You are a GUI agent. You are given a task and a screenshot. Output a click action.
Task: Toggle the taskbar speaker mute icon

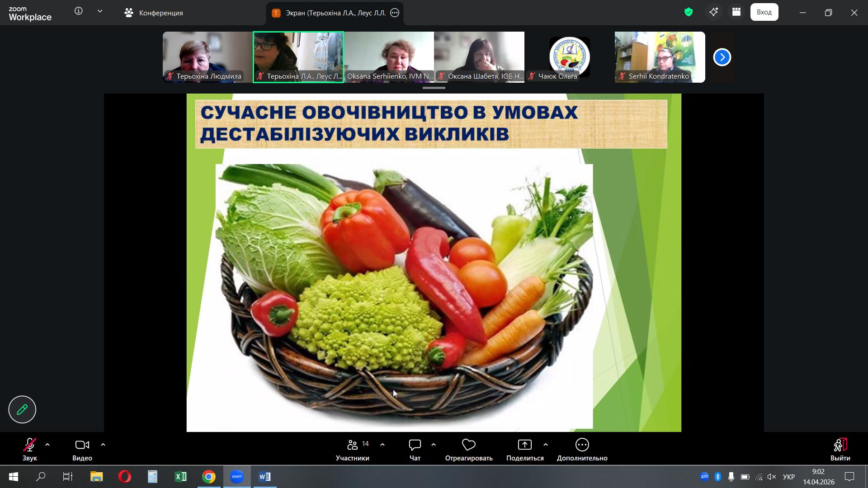[x=772, y=477]
